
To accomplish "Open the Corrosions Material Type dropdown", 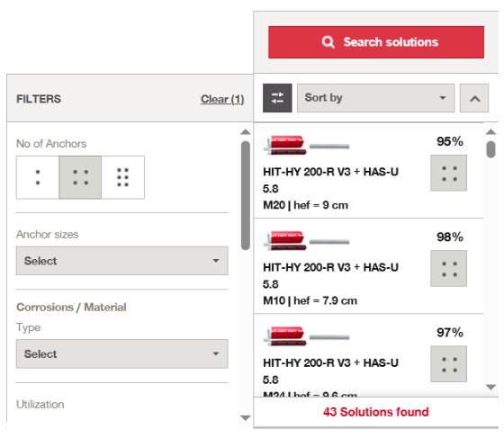I will click(122, 353).
